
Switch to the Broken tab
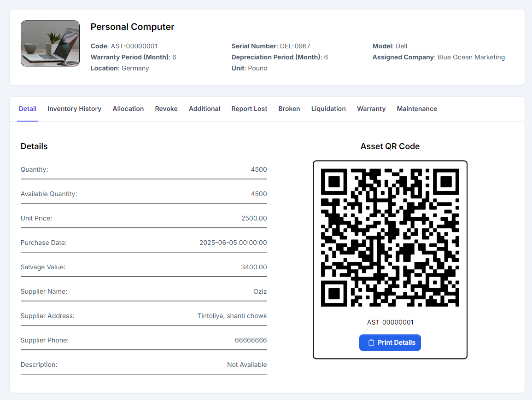pyautogui.click(x=289, y=109)
